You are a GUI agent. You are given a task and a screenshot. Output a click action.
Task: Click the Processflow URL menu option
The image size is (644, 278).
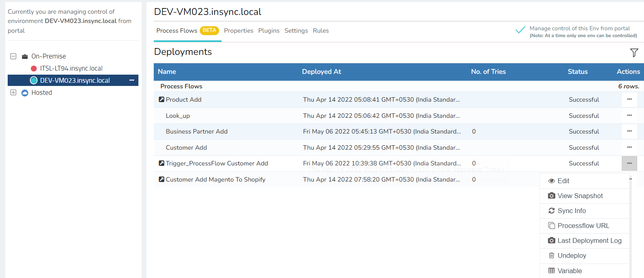(x=583, y=226)
